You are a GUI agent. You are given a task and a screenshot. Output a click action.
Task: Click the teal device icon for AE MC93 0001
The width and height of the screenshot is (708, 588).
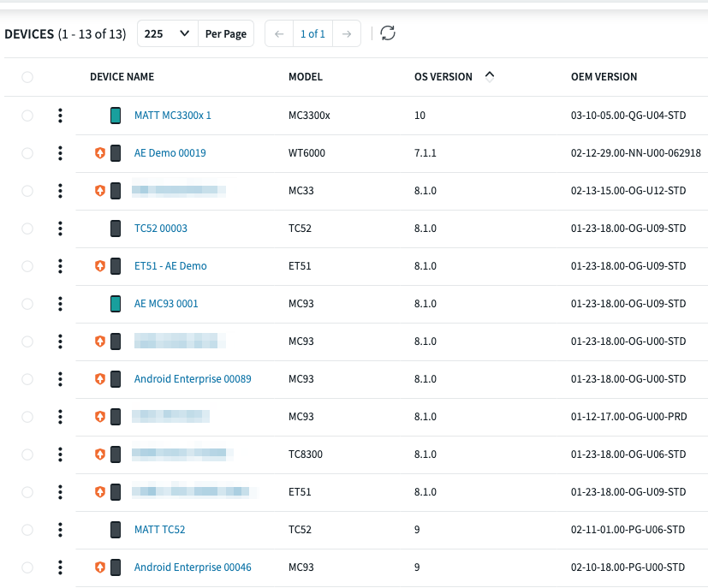[116, 304]
